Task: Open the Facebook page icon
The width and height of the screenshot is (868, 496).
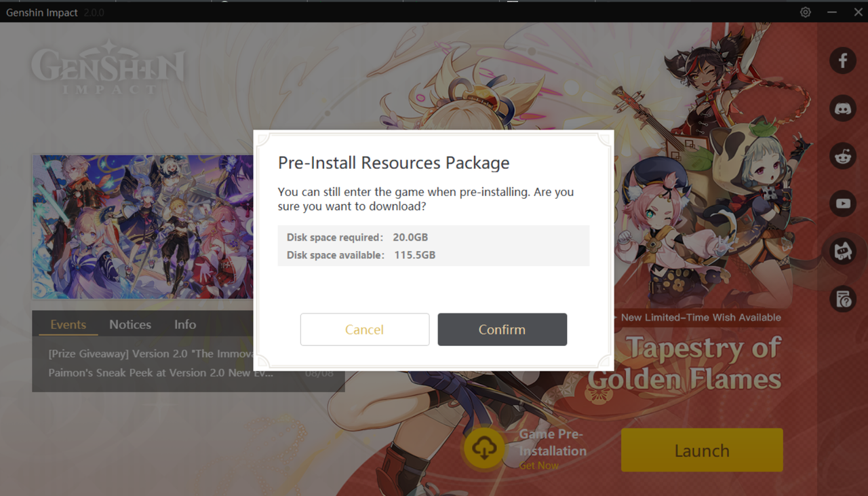Action: click(x=843, y=61)
